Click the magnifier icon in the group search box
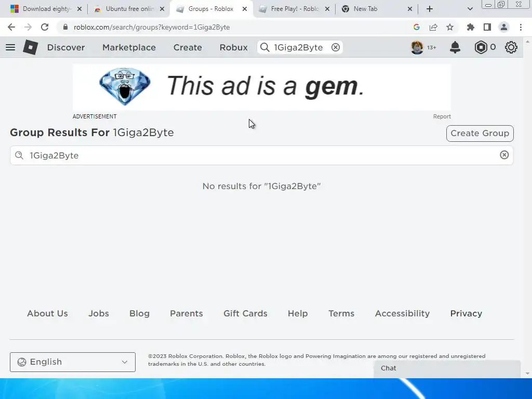The width and height of the screenshot is (532, 399). (x=19, y=155)
